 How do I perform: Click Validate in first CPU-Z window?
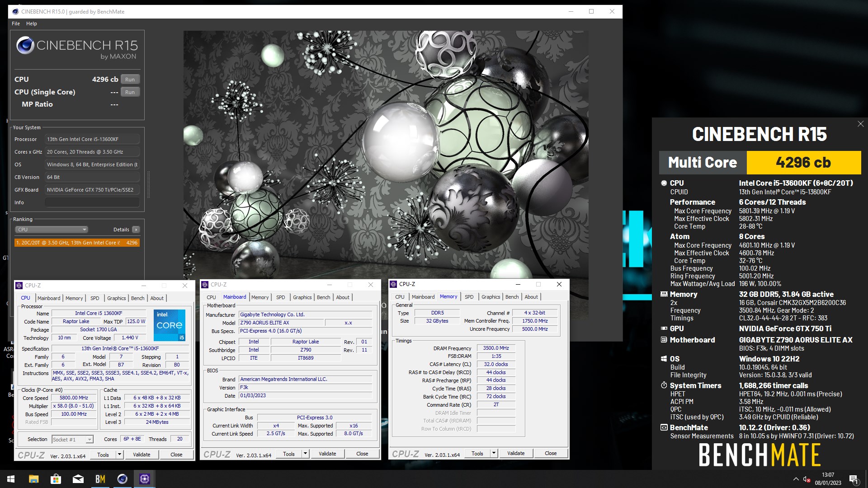click(142, 455)
